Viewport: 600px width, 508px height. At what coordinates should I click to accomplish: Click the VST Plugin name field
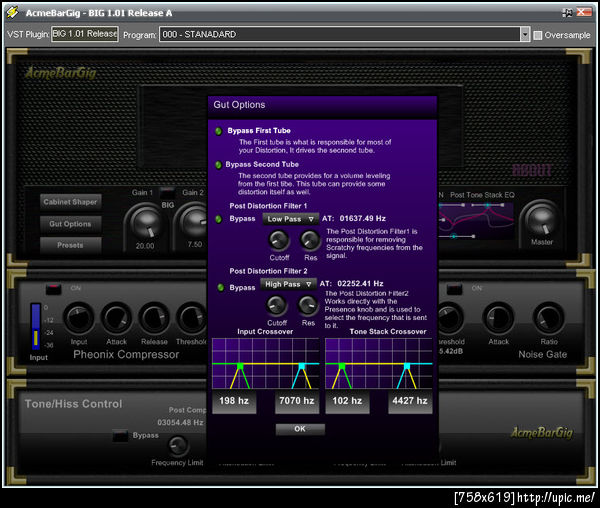click(85, 34)
